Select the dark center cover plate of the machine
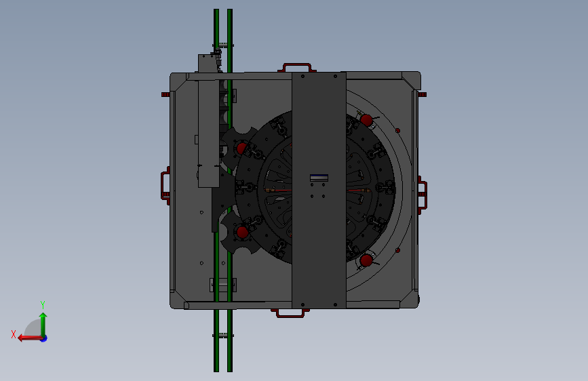The height and width of the screenshot is (381, 588). [319, 190]
